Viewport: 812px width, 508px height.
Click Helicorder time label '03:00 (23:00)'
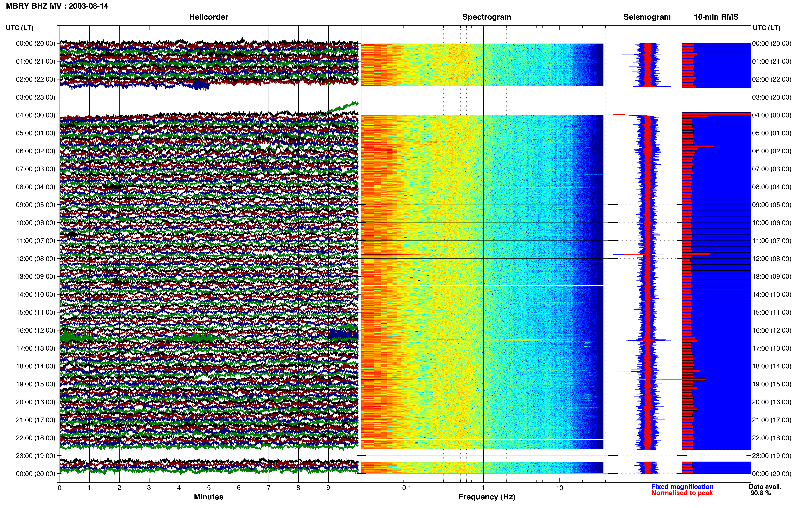pos(36,97)
